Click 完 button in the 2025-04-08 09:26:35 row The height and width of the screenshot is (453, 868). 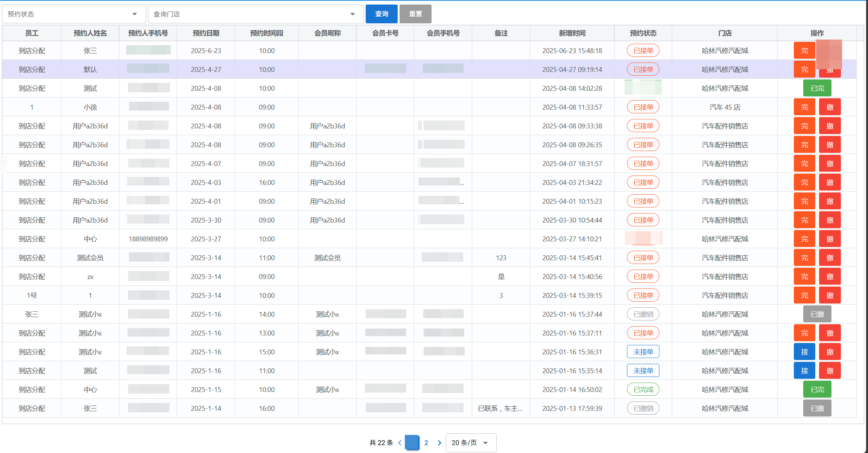point(804,145)
